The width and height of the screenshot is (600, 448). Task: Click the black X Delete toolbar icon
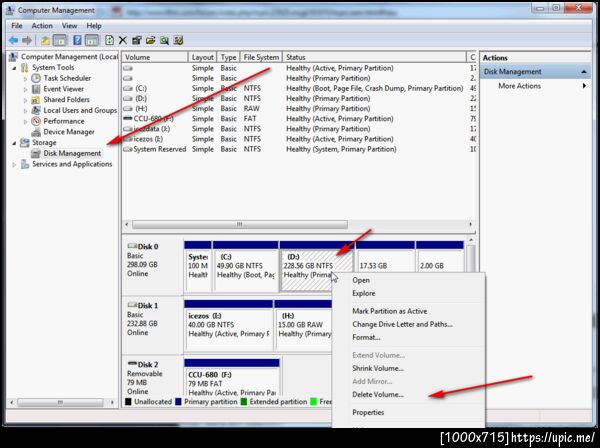(x=122, y=40)
